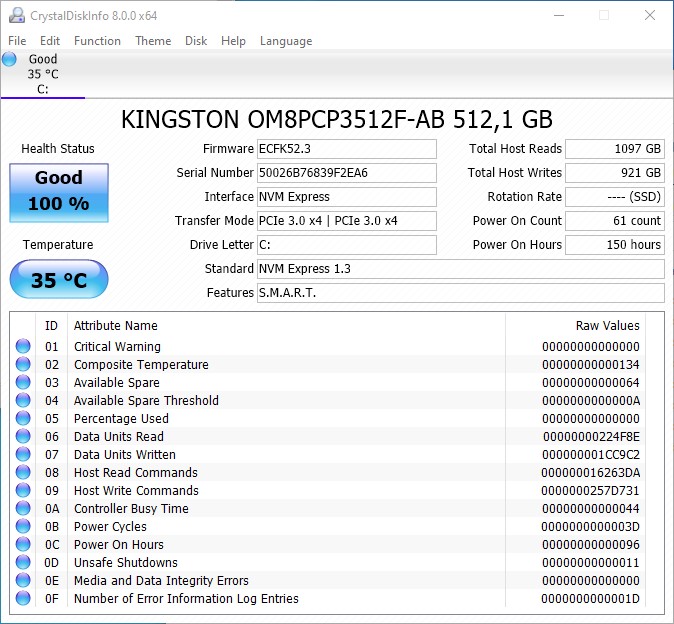Click the status orb for Percentage Used
Viewport: 674px width, 624px height.
23,418
